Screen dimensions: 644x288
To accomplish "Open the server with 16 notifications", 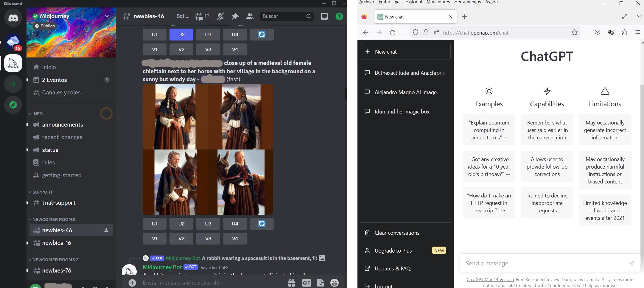I will coord(13,42).
